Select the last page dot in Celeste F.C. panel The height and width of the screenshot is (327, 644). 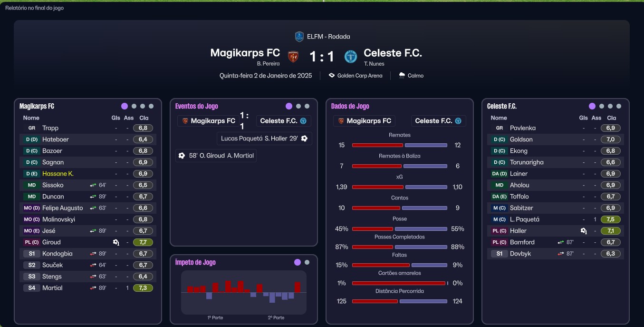tap(619, 106)
